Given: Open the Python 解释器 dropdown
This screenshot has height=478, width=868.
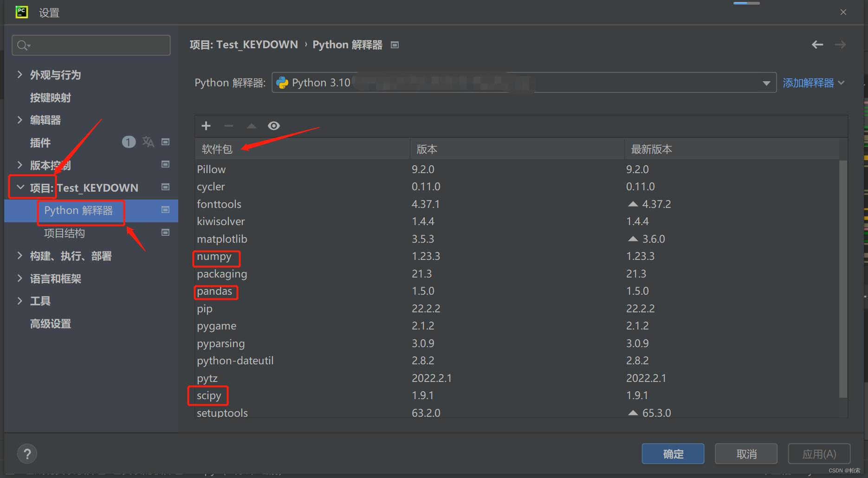Looking at the screenshot, I should coord(524,83).
